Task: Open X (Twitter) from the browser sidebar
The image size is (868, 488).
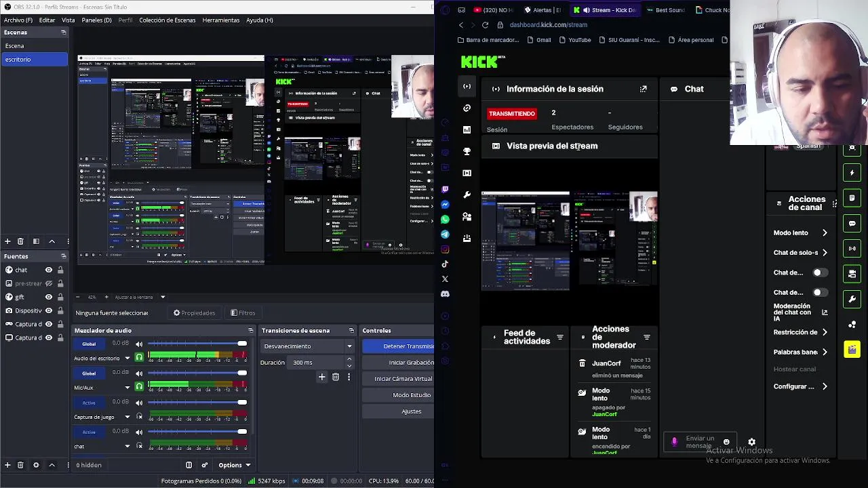Action: point(445,279)
